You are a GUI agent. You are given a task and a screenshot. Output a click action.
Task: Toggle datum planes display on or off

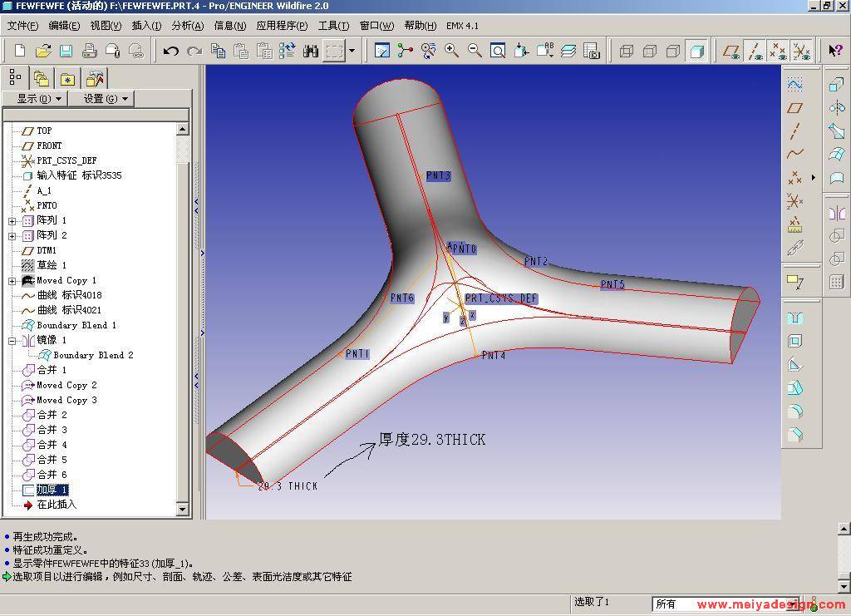click(x=732, y=51)
